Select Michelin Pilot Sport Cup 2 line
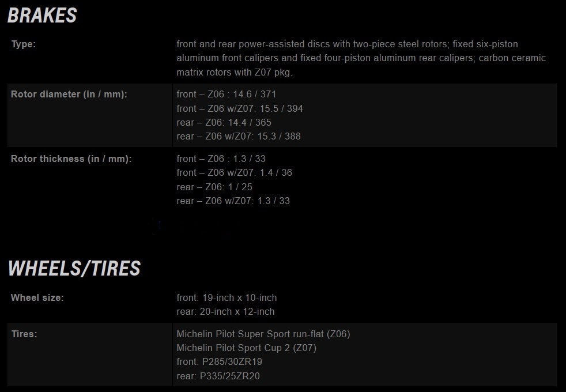 coord(247,348)
